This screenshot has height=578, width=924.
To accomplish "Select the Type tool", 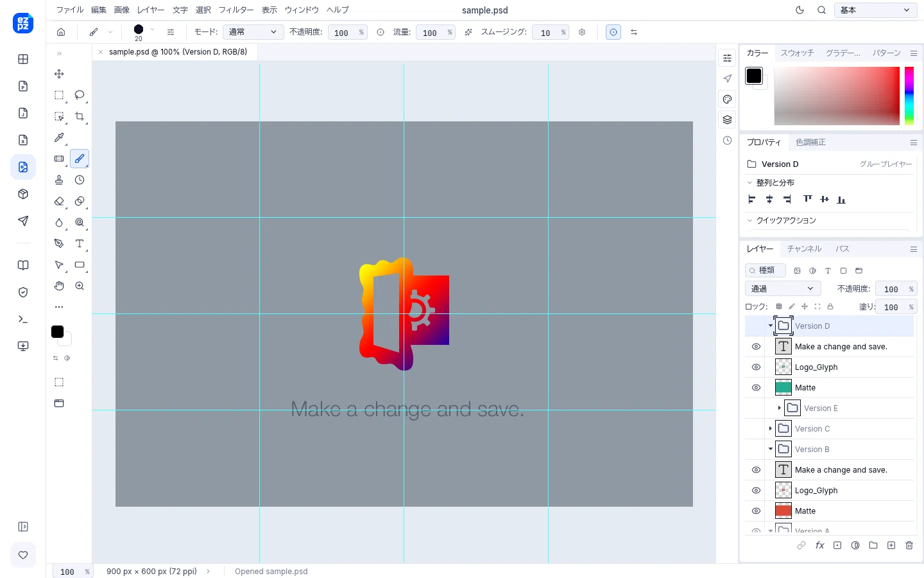I will click(x=80, y=243).
